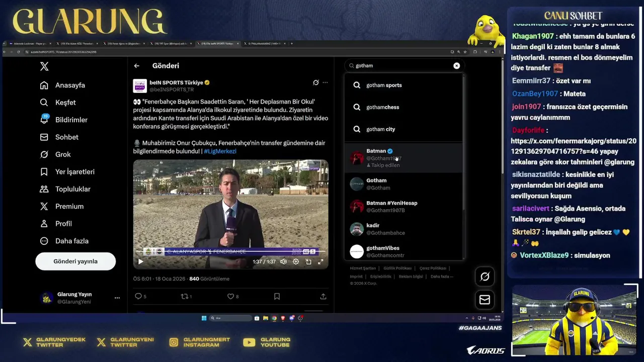Open the floating messages envelope button
644x362 pixels.
pyautogui.click(x=485, y=300)
